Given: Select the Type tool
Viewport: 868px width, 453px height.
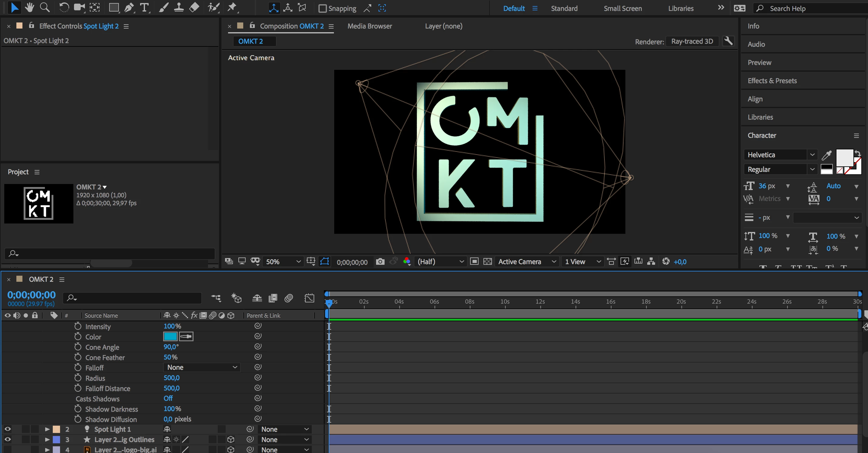Looking at the screenshot, I should coord(145,7).
